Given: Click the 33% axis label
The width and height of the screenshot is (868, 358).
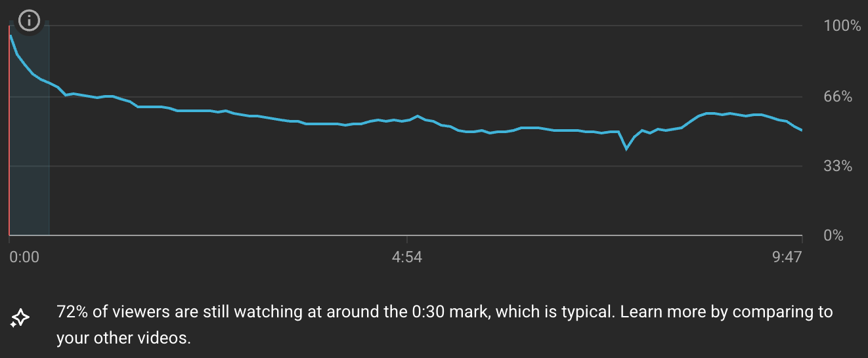Looking at the screenshot, I should click(838, 167).
